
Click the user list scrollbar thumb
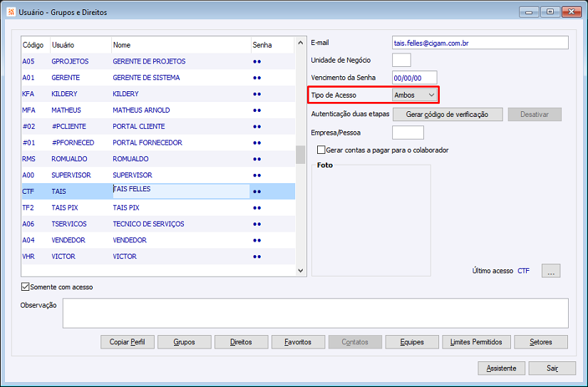click(x=300, y=155)
